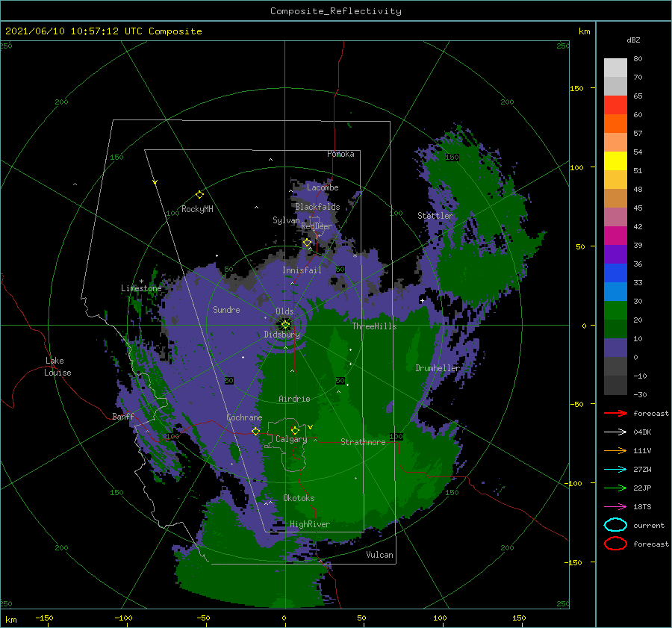The image size is (672, 628).
Task: Click the Composite_Reflectivity title text
Action: click(336, 11)
